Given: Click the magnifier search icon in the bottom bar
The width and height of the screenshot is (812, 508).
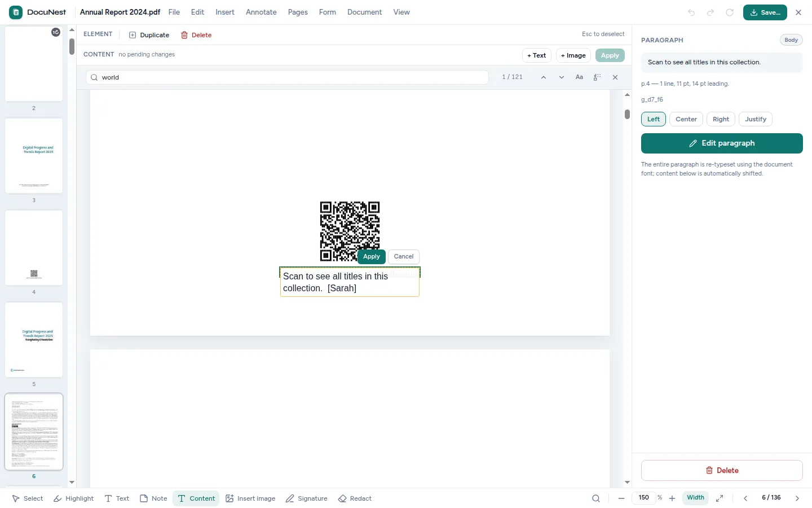Looking at the screenshot, I should click(596, 498).
